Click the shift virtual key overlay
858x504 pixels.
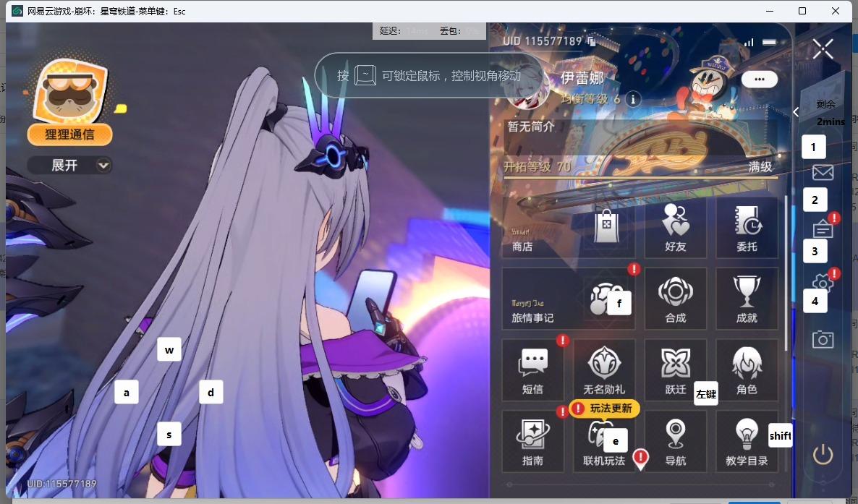(781, 435)
